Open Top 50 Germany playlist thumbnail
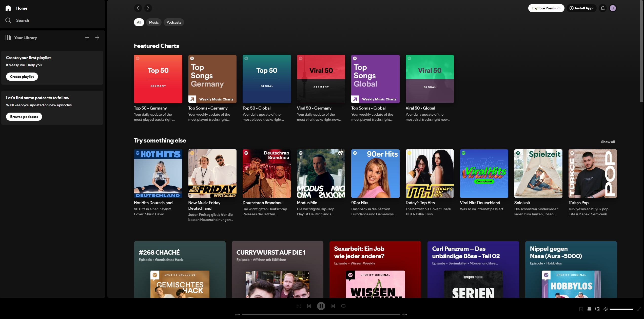The width and height of the screenshot is (644, 319). [158, 79]
